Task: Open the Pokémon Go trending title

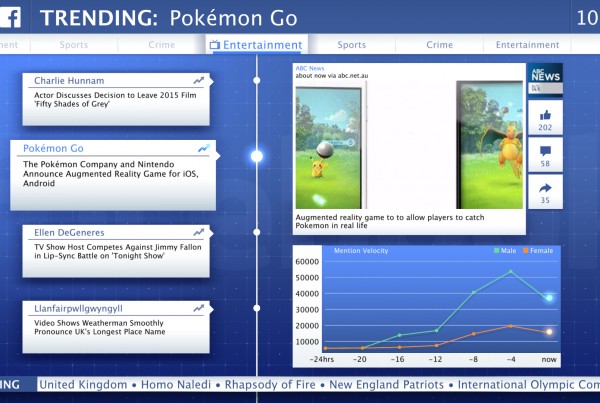Action: point(53,148)
